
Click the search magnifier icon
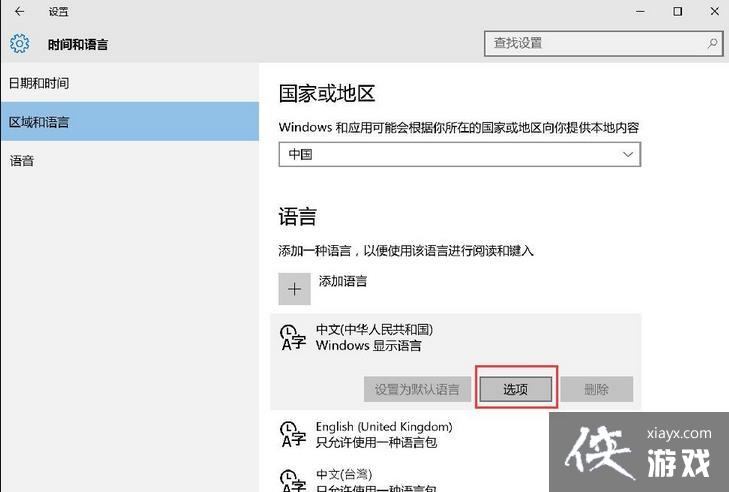pos(712,43)
